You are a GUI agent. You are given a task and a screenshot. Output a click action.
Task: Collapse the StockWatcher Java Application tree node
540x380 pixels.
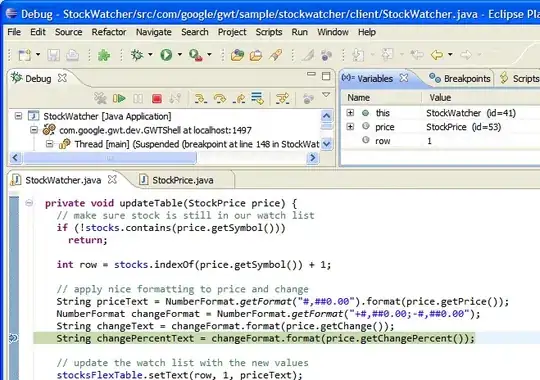(x=18, y=116)
